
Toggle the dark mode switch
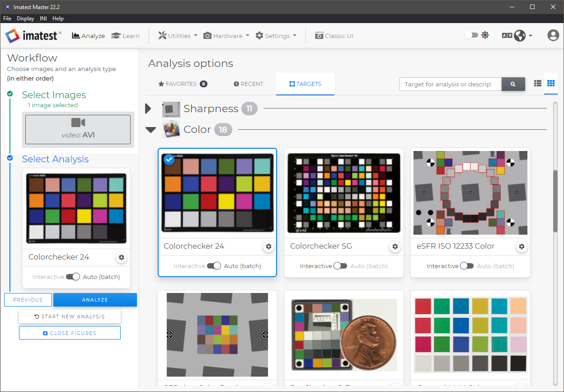pyautogui.click(x=471, y=35)
